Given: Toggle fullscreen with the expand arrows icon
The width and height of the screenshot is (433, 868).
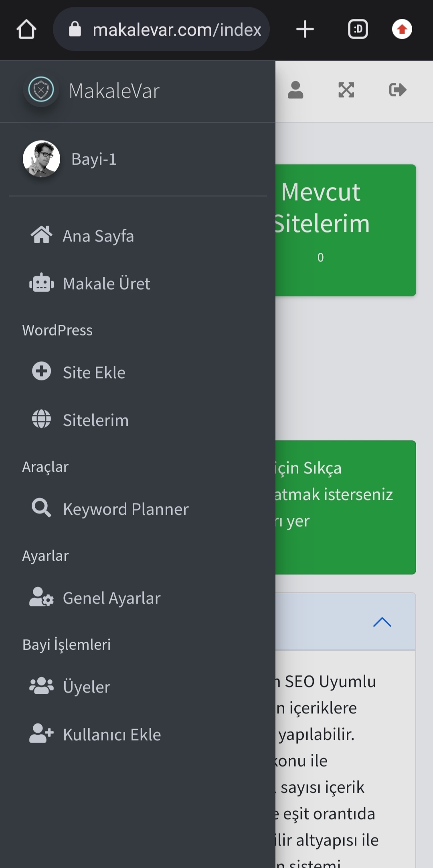Looking at the screenshot, I should (x=346, y=90).
